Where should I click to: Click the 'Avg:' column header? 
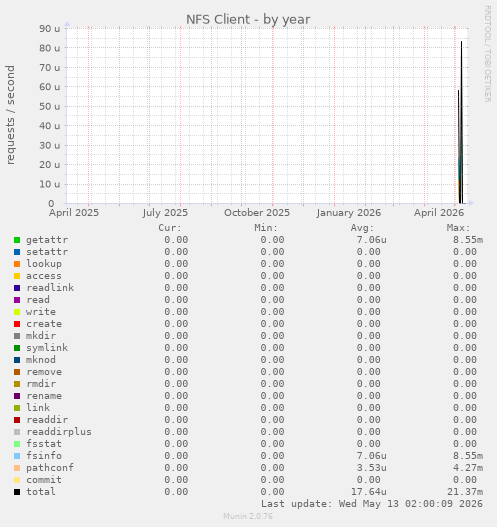362,228
